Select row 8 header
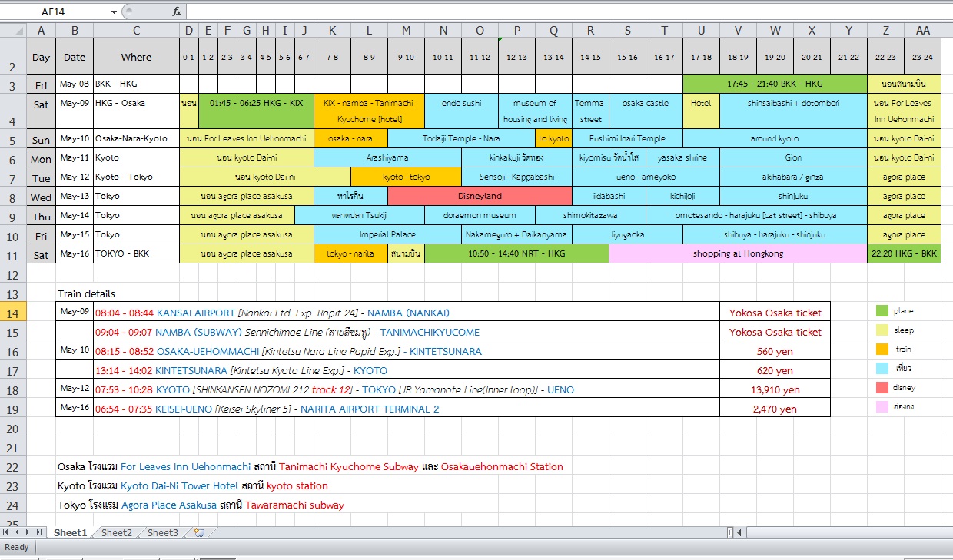The image size is (953, 560). [x=13, y=197]
